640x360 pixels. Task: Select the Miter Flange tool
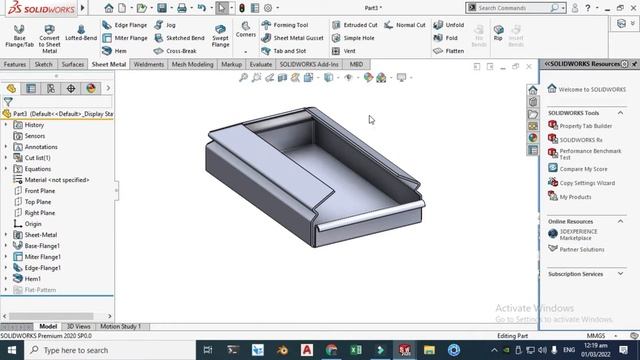124,38
